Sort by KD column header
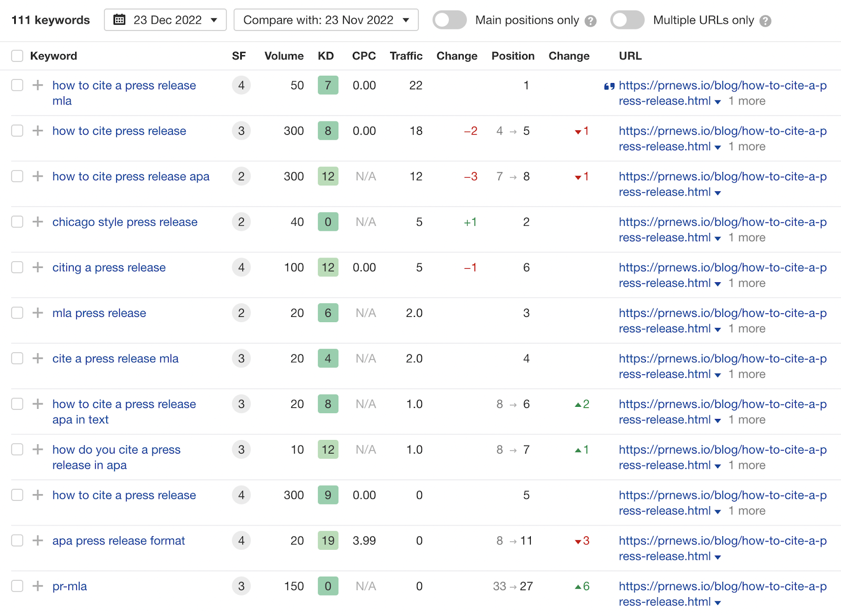 326,56
